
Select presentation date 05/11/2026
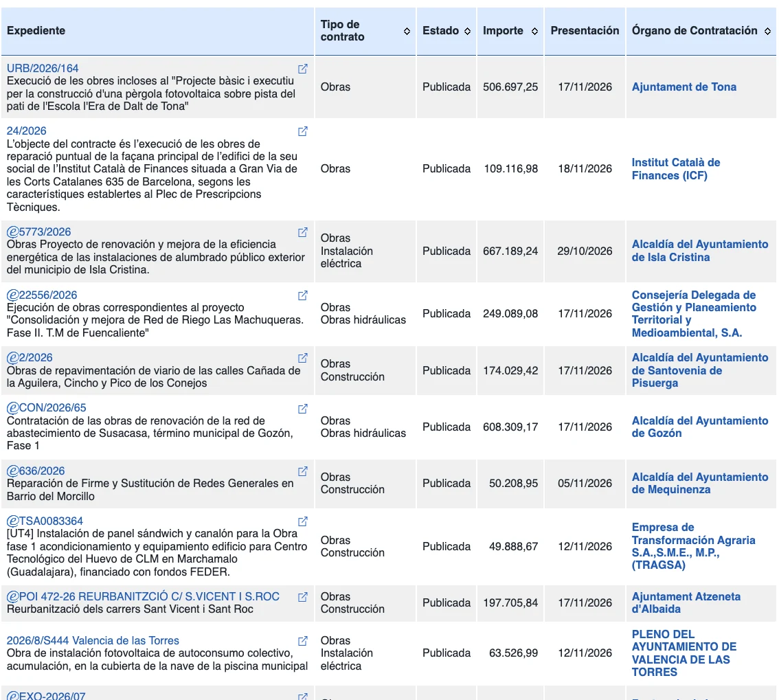tap(585, 484)
